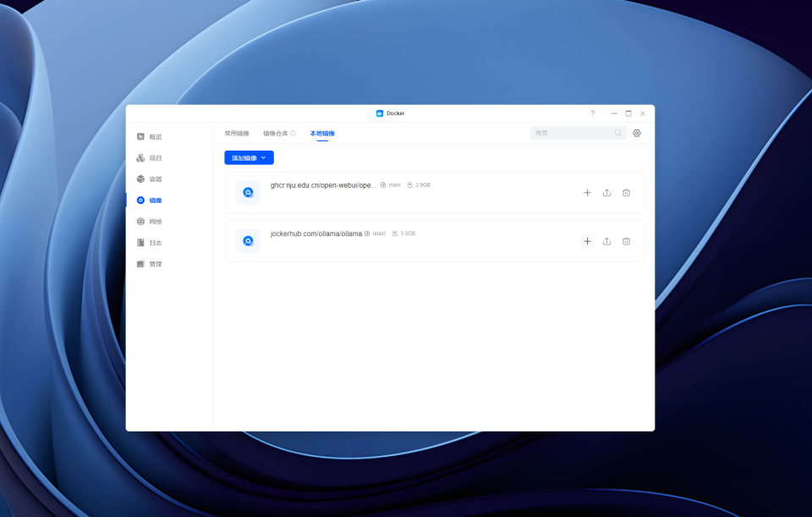This screenshot has height=517, width=812.
Task: Click the info icon beside 镜像仓库
Action: (294, 134)
